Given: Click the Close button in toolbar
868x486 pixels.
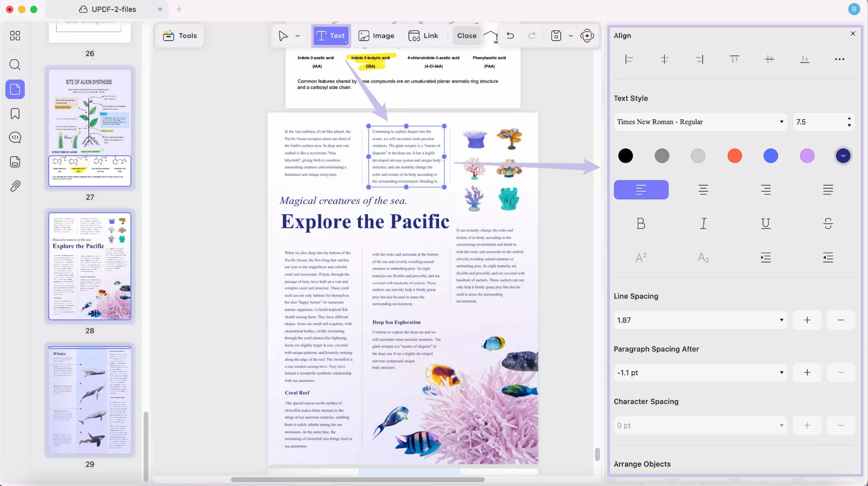Looking at the screenshot, I should (x=467, y=35).
